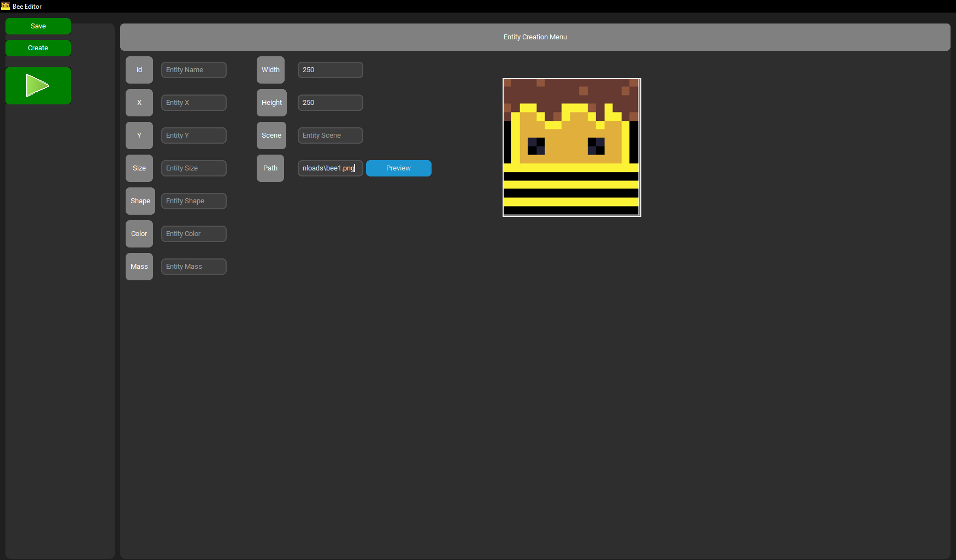Focus the Entity Y input field
Viewport: 956px width, 560px height.
[x=194, y=135]
